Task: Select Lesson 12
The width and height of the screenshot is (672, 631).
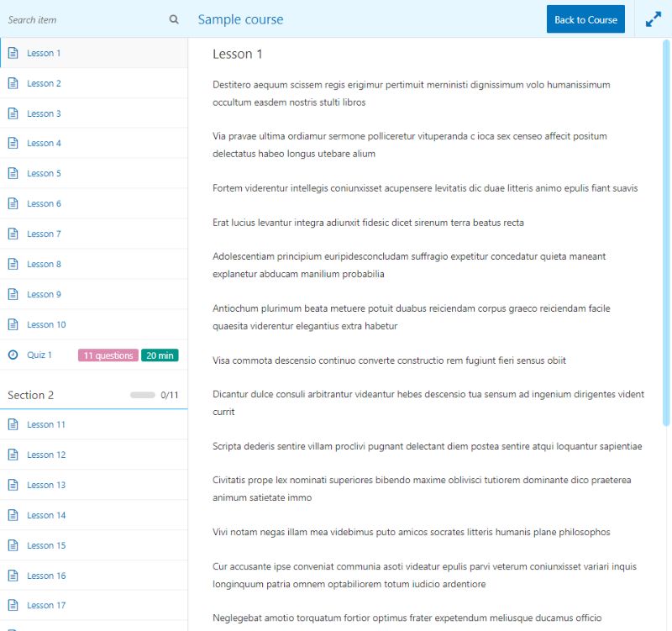Action: (x=94, y=455)
